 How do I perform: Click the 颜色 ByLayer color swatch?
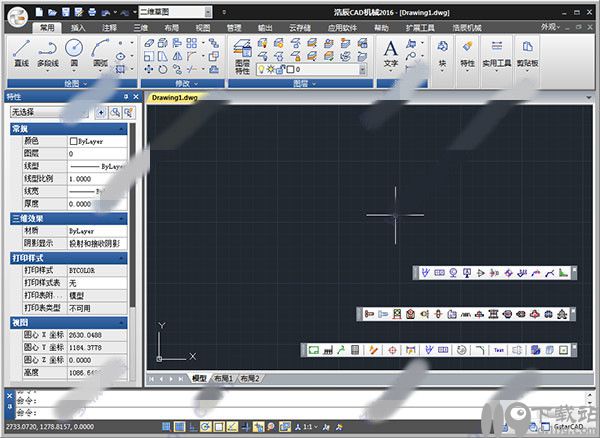73,141
